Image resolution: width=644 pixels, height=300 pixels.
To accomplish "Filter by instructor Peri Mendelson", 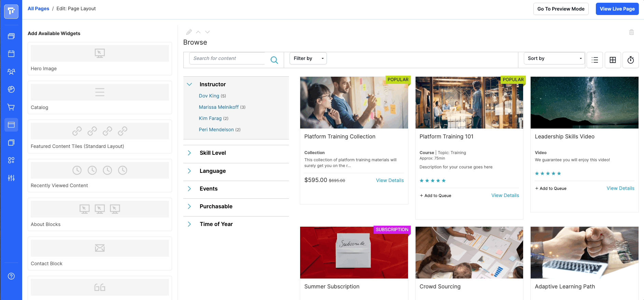I will tap(216, 130).
